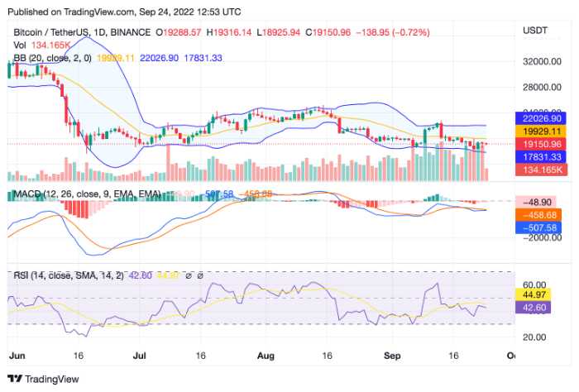Click the low price L18925.94
The width and height of the screenshot is (579, 392).
click(279, 32)
